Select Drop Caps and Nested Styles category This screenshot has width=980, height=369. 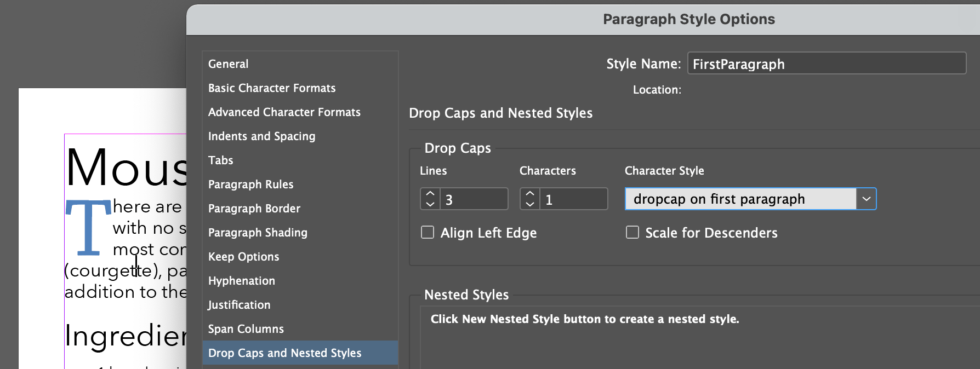[300, 353]
